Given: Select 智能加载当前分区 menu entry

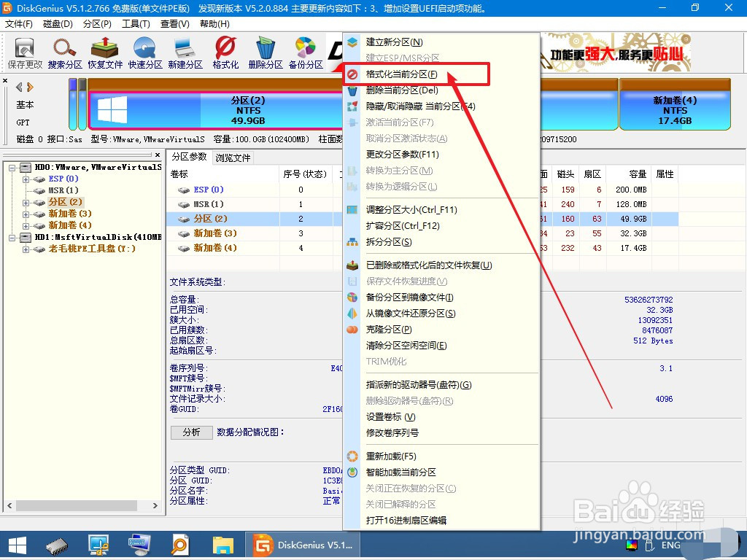Looking at the screenshot, I should coord(441,472).
